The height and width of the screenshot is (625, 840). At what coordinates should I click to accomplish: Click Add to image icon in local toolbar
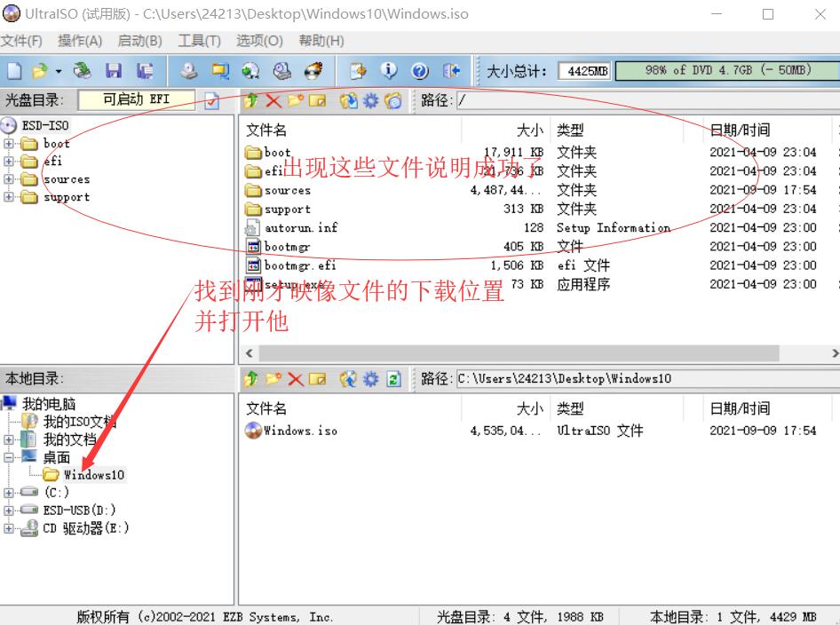pyautogui.click(x=348, y=379)
